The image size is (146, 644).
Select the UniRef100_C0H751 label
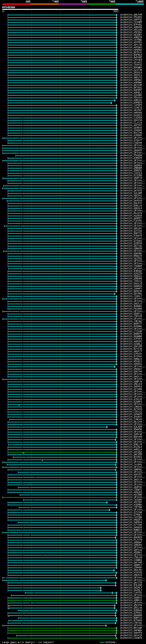pyautogui.click(x=131, y=593)
